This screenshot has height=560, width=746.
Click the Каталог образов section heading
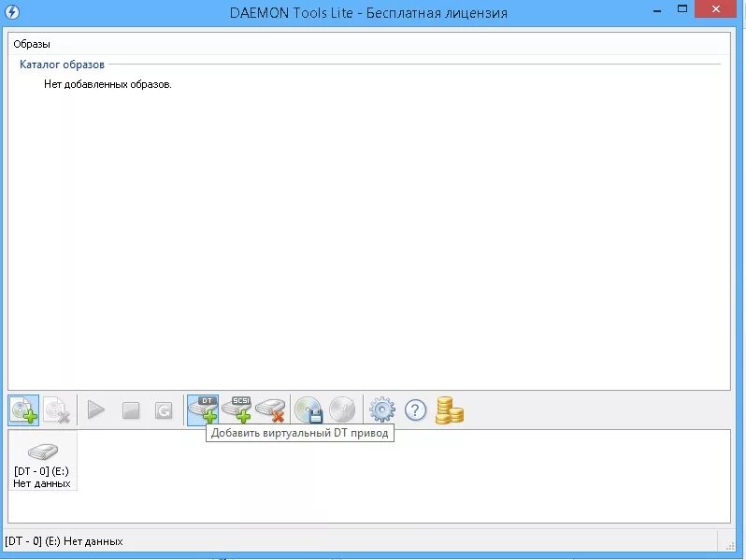coord(62,65)
